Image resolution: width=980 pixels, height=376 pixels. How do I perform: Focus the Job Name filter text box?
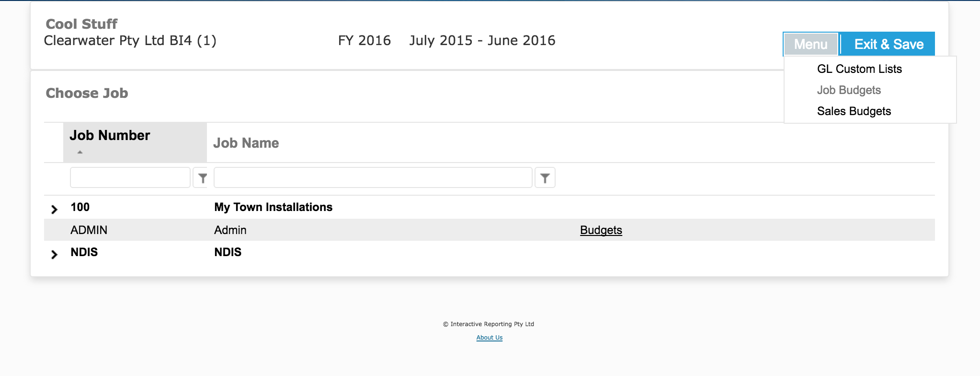[x=373, y=177]
